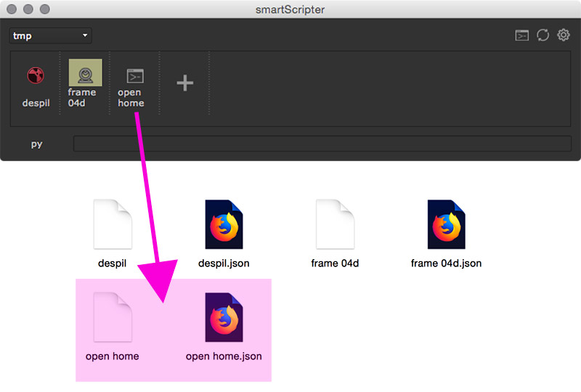Open the tmp stack dropdown
581x392 pixels.
click(50, 36)
